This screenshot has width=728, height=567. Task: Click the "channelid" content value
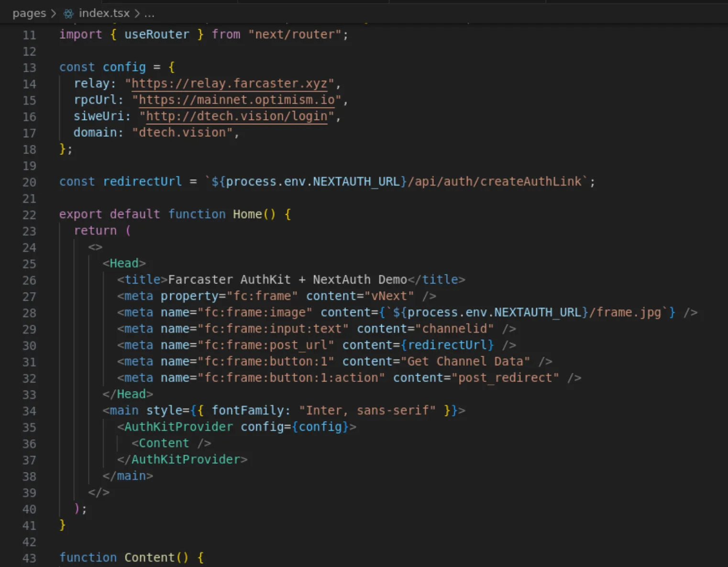[454, 328]
